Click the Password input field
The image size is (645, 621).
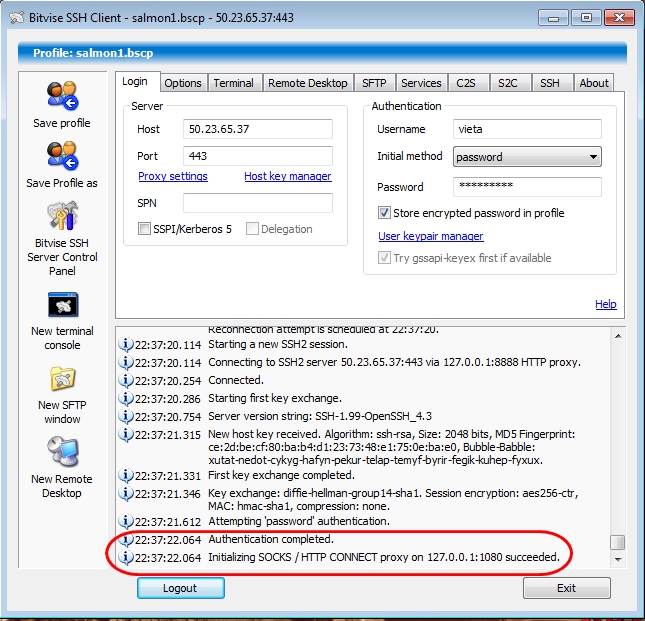tap(527, 187)
